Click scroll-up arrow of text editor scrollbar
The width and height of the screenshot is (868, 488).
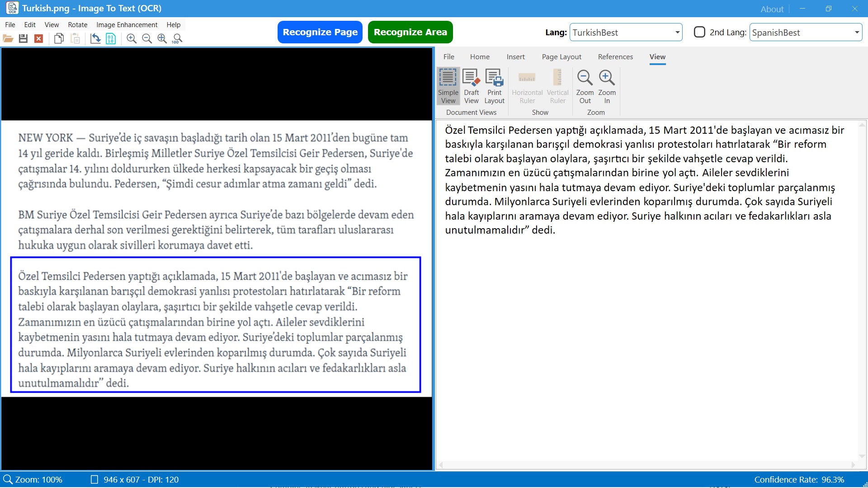click(x=862, y=125)
